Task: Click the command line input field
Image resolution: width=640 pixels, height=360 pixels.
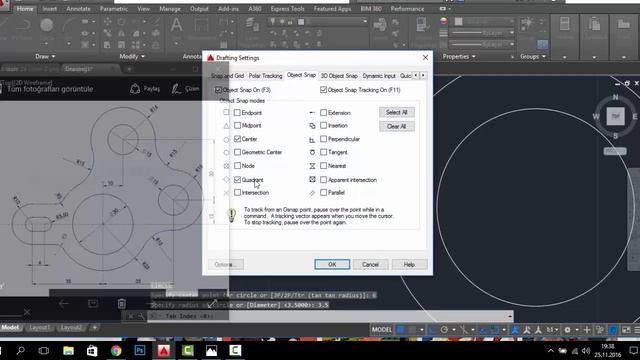Action: coord(331,316)
